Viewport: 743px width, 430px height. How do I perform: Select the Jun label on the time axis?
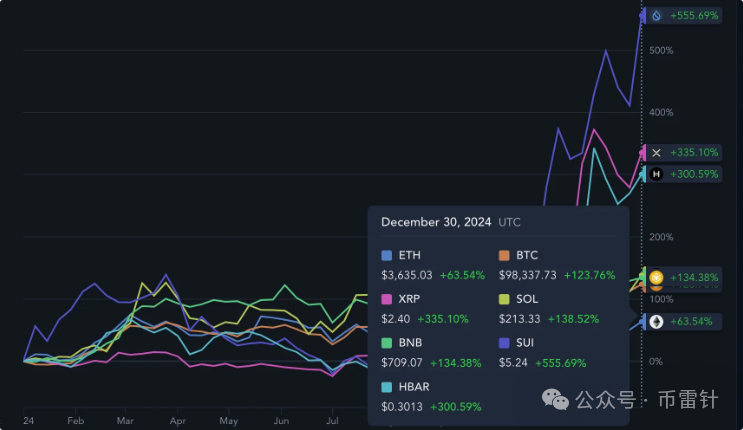tap(281, 421)
